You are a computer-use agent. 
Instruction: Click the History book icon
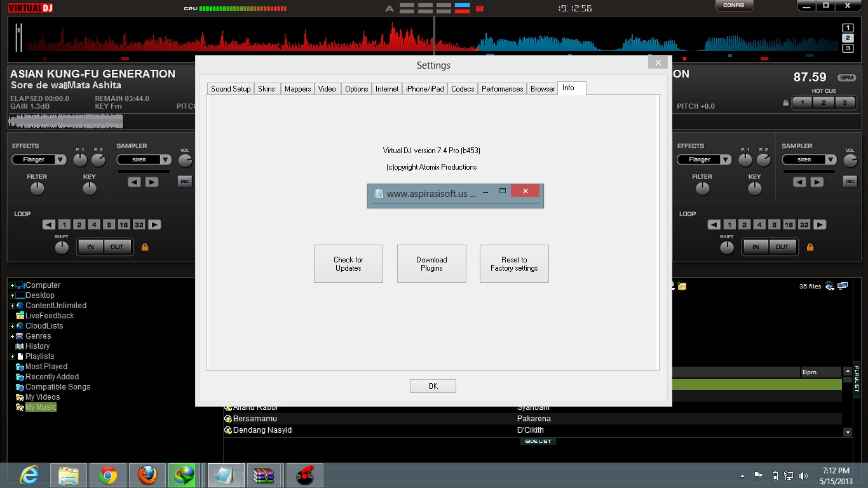(x=20, y=346)
